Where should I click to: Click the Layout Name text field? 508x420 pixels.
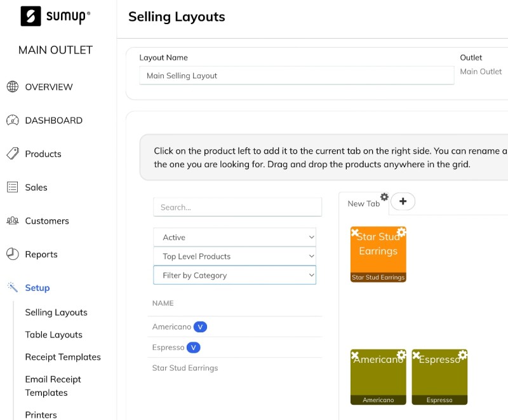click(296, 76)
